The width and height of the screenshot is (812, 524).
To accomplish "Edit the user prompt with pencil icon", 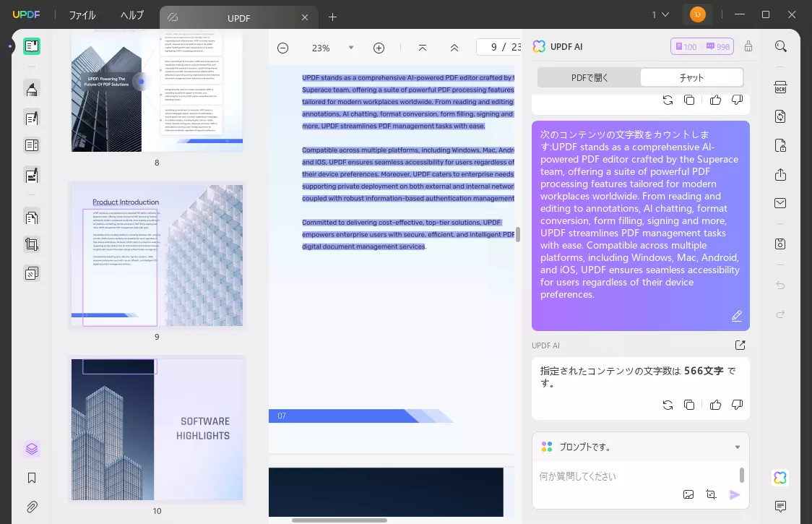I will click(x=737, y=316).
